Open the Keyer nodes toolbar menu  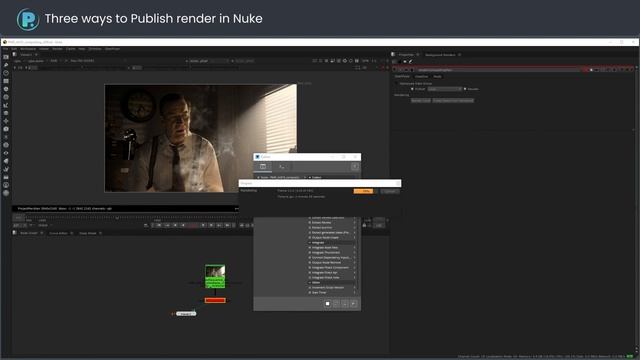coord(6,105)
